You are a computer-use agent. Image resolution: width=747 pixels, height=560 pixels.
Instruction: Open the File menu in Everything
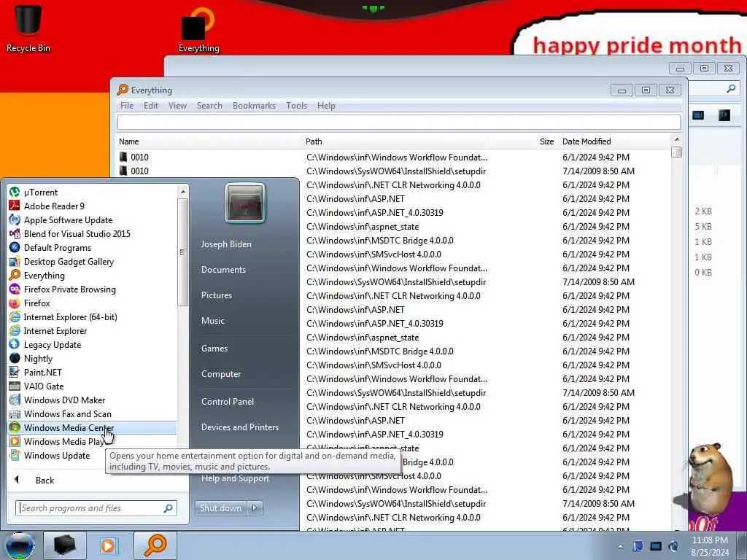(x=127, y=106)
